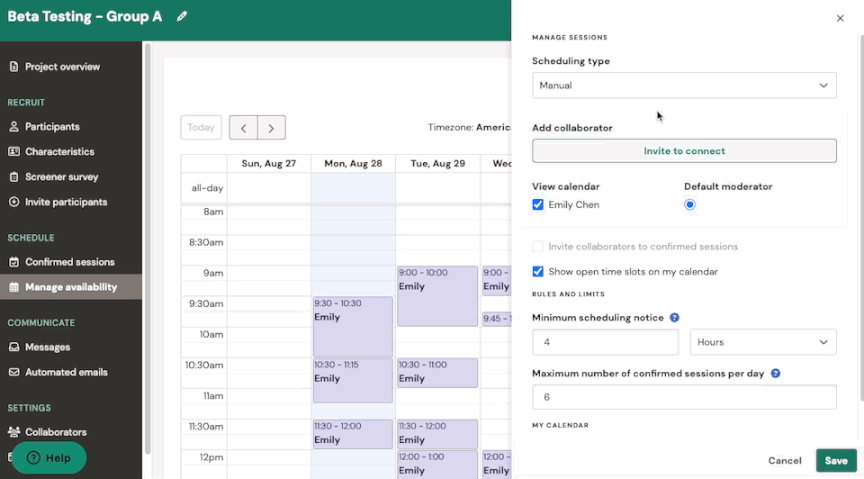The width and height of the screenshot is (864, 479).
Task: Click the pencil icon beside project title
Action: tap(181, 16)
